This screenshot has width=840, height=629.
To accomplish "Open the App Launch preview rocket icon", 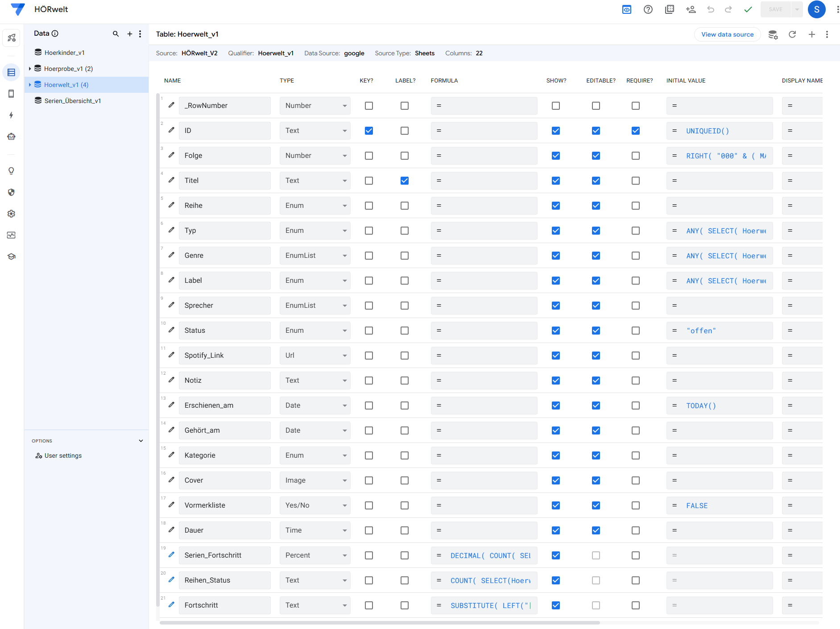I will click(x=11, y=37).
